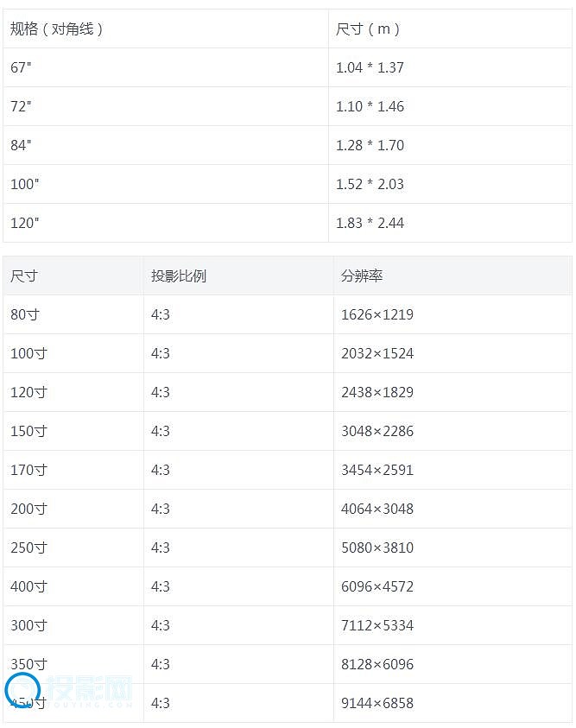
Task: Click the 尺寸（m）column header
Action: pyautogui.click(x=369, y=28)
